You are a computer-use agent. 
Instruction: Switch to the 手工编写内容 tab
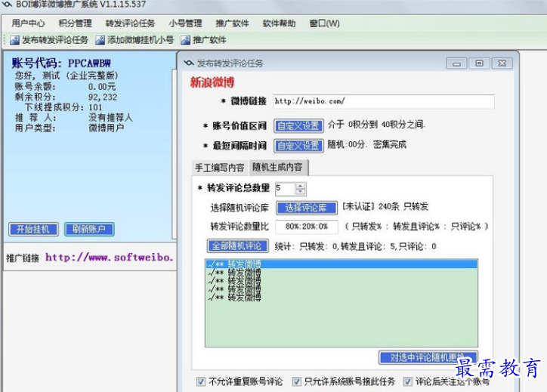(x=220, y=168)
